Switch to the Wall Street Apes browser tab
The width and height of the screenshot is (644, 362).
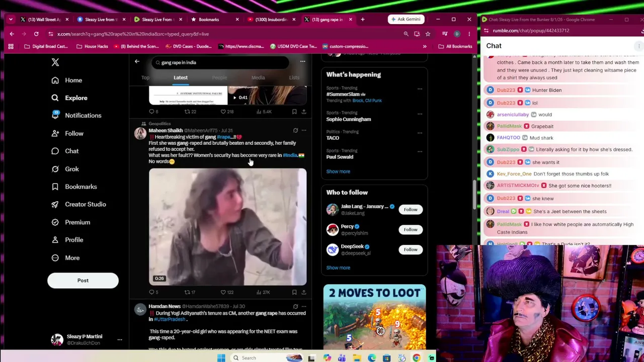44,20
